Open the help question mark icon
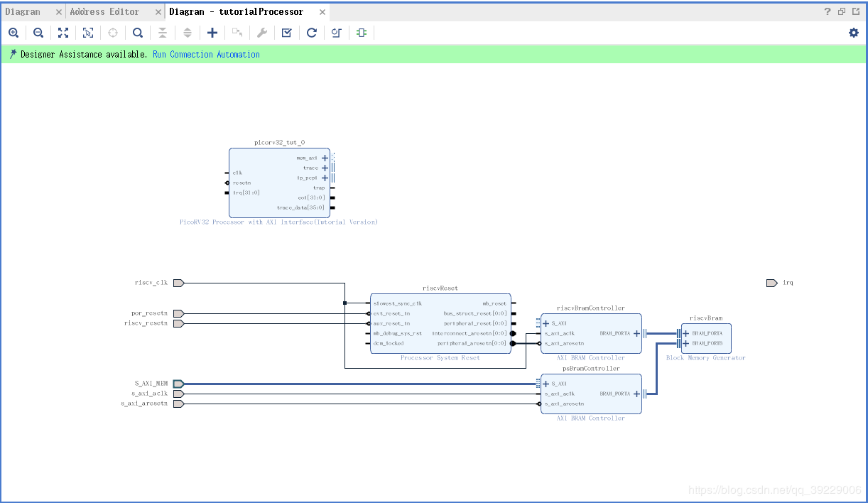The height and width of the screenshot is (503, 868). point(828,11)
